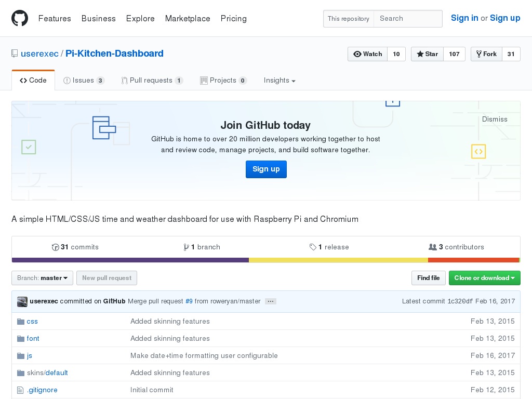Click the Watch button

point(367,54)
